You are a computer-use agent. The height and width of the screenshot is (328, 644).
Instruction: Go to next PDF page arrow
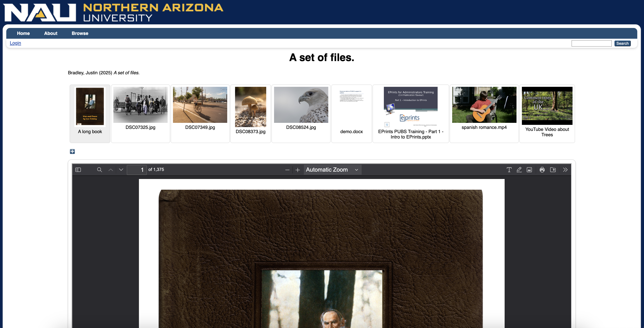click(121, 170)
